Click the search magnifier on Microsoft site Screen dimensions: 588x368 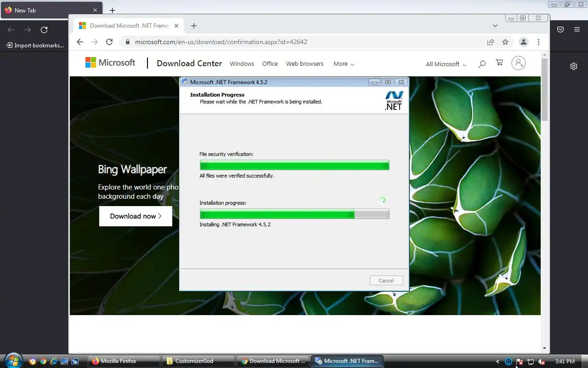coord(481,64)
